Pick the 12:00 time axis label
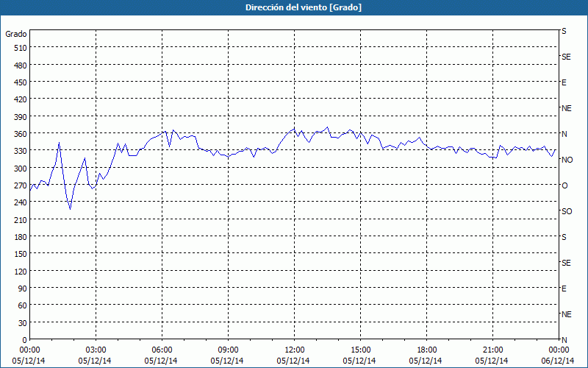This screenshot has width=588, height=368. pyautogui.click(x=295, y=350)
